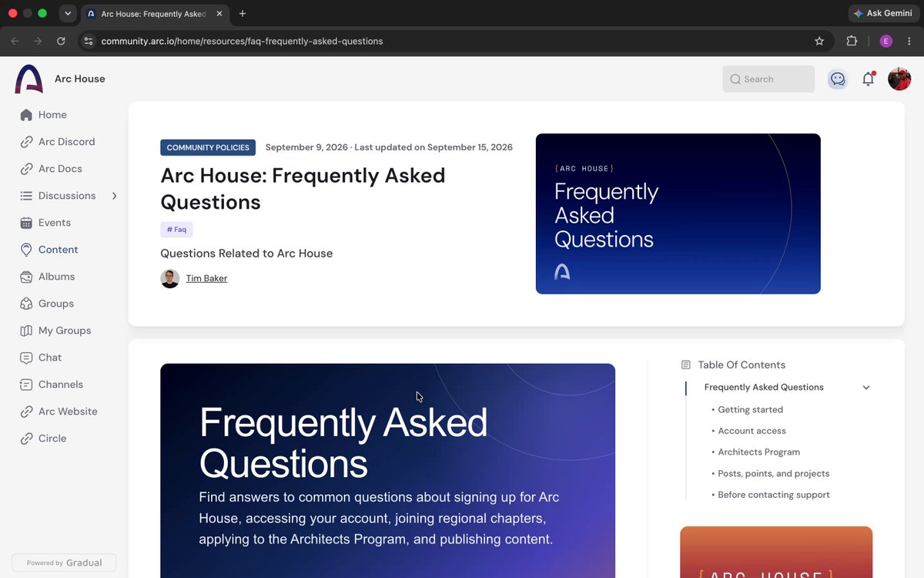Expand the Discussions sidebar submenu
The image size is (924, 578).
click(x=114, y=196)
